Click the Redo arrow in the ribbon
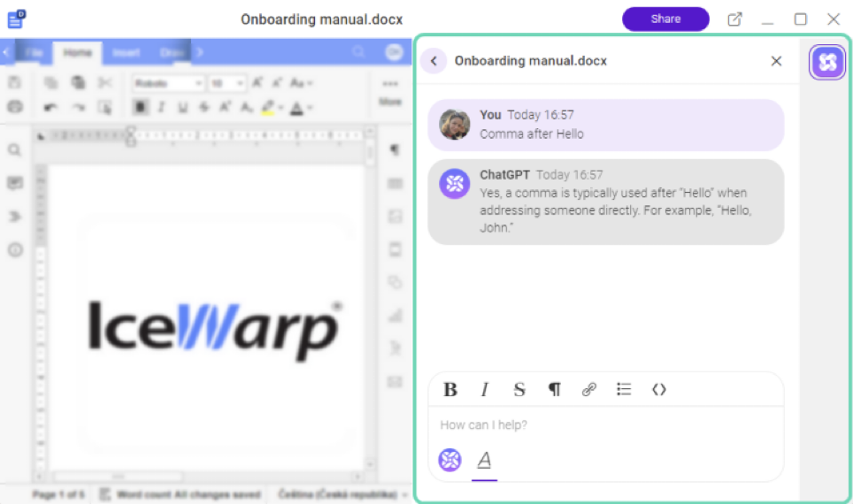This screenshot has height=504, width=853. pos(79,107)
